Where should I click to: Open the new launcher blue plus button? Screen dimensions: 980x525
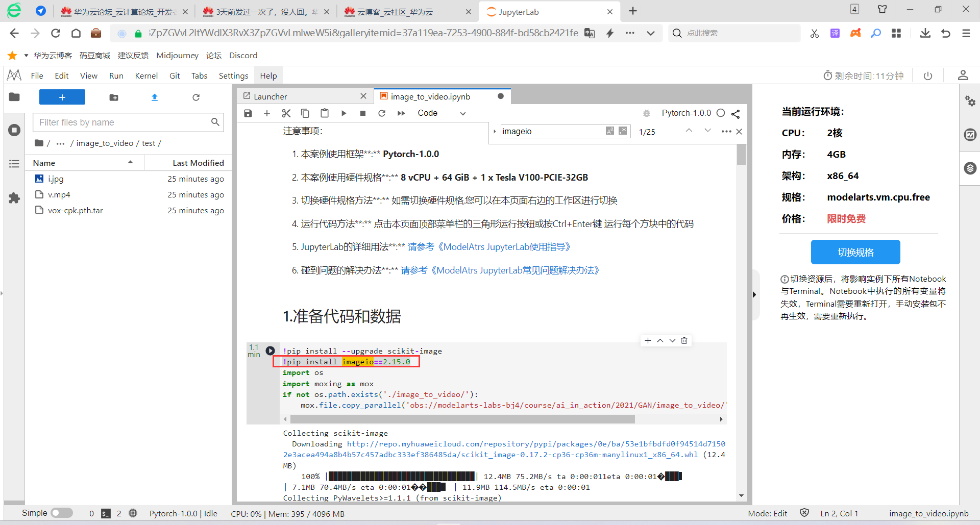[x=62, y=97]
